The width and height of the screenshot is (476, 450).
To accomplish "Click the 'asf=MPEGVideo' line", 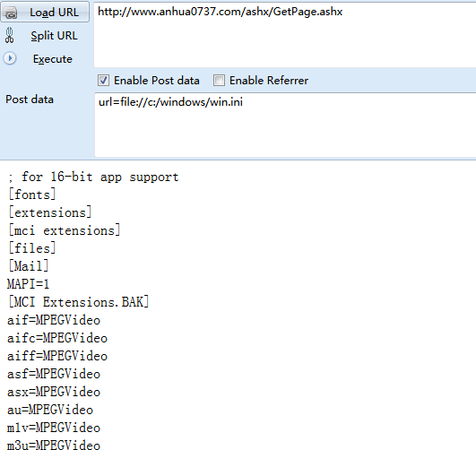I will pos(54,374).
